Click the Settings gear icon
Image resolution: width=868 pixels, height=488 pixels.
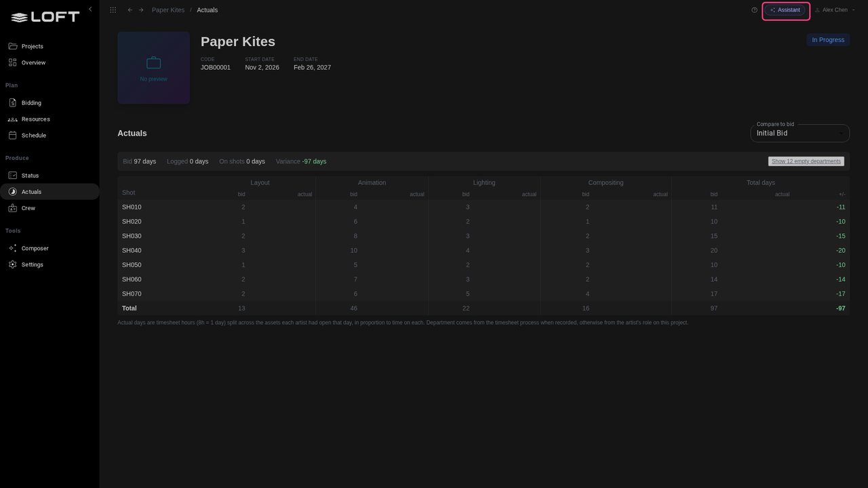(x=12, y=264)
